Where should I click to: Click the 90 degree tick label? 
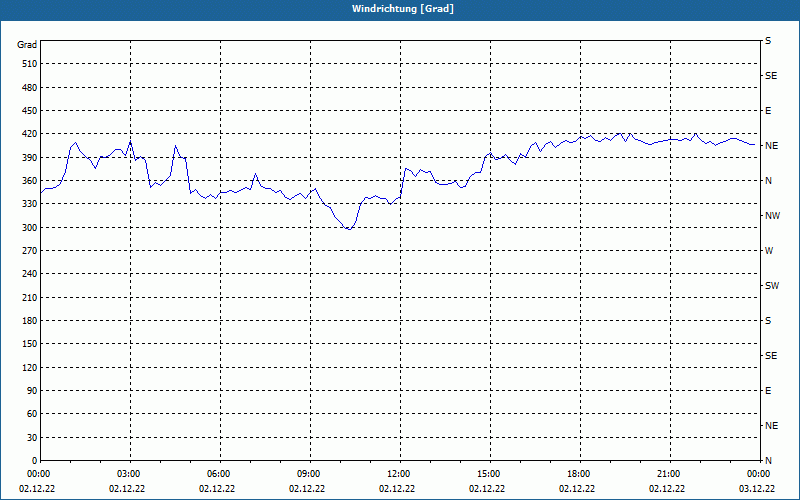pyautogui.click(x=32, y=391)
